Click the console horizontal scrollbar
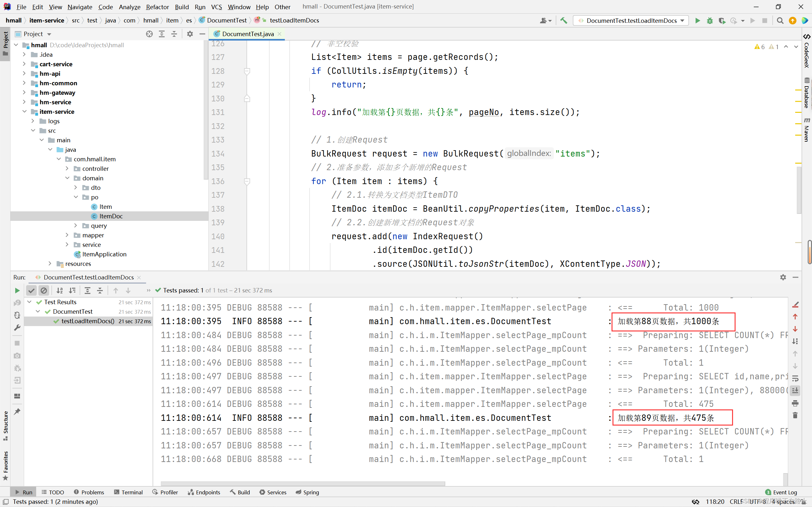 [303, 484]
